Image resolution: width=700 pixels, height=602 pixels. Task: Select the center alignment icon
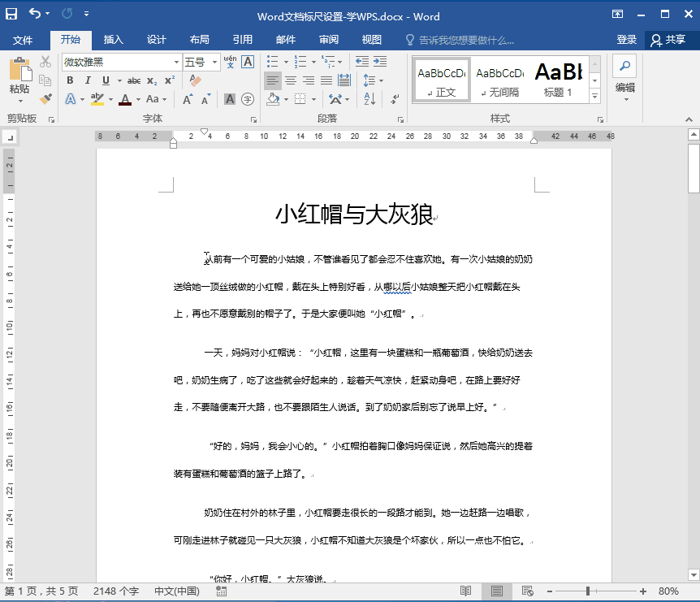[290, 79]
